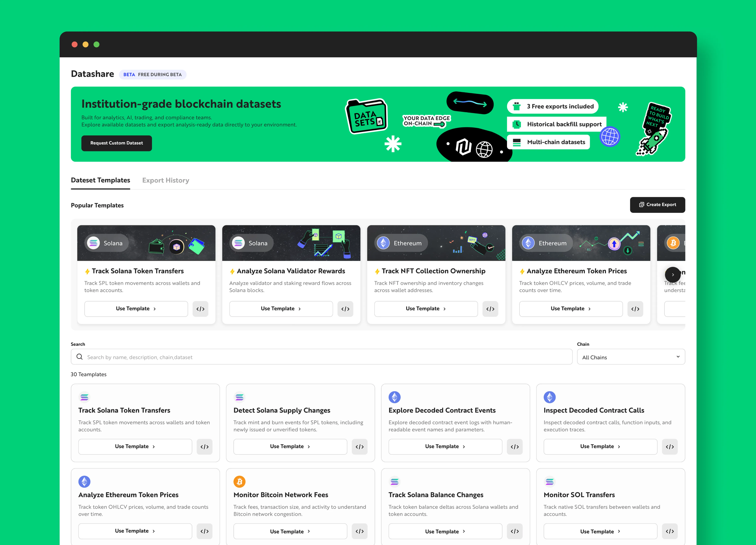
Task: Use Template for Track Solana Balance Changes
Action: click(x=445, y=531)
